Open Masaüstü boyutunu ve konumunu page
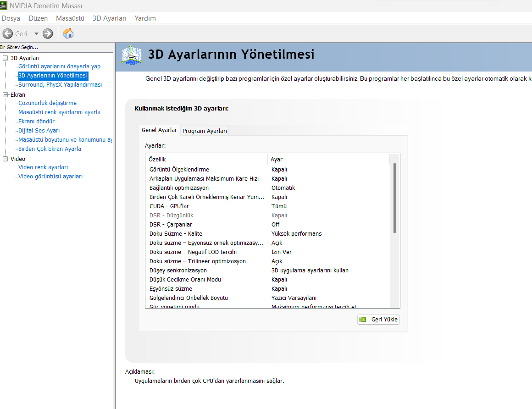The image size is (532, 409). 65,140
